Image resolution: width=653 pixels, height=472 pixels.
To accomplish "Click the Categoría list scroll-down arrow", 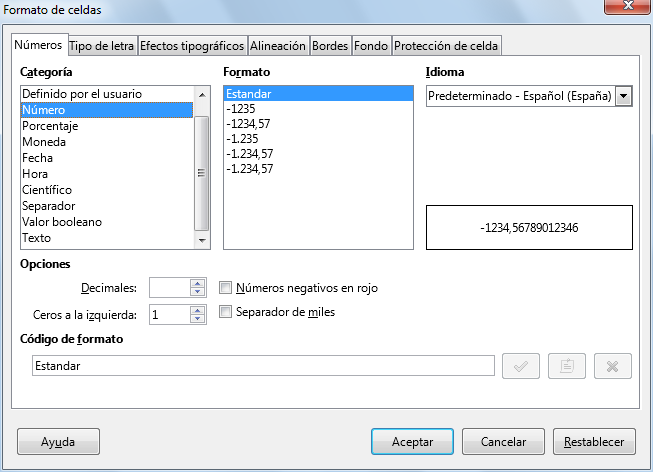I will tap(202, 240).
